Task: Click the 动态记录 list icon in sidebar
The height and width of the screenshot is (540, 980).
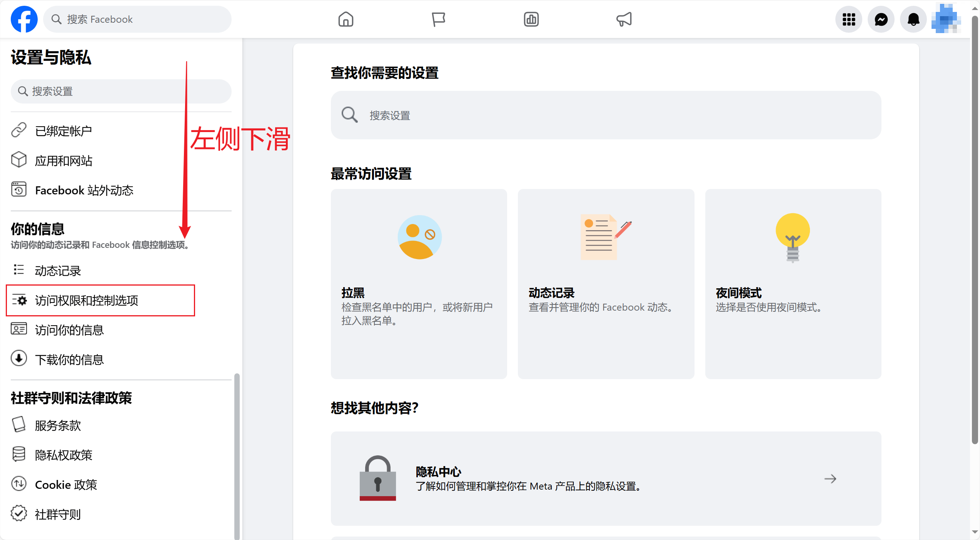Action: coord(19,270)
